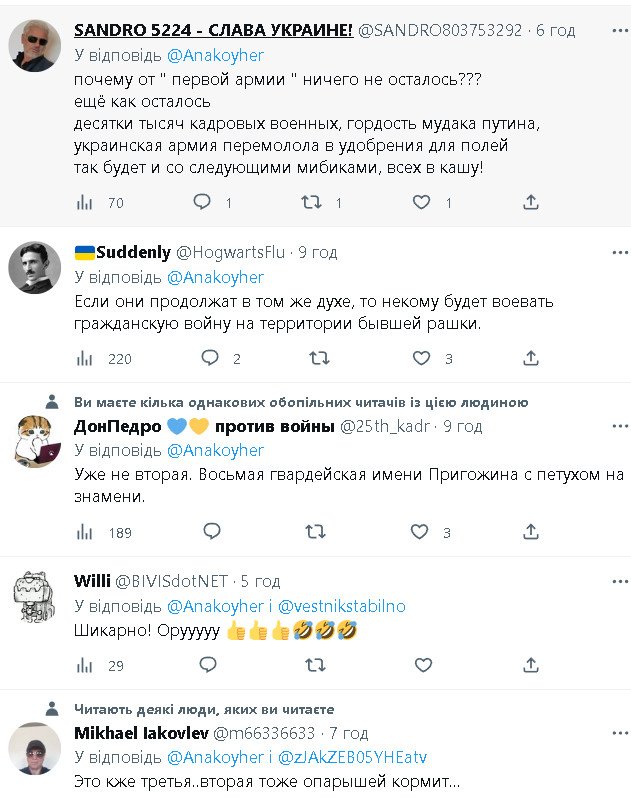Retweet ДонПедро's tweet
Screen dimensions: 631x798
[316, 532]
